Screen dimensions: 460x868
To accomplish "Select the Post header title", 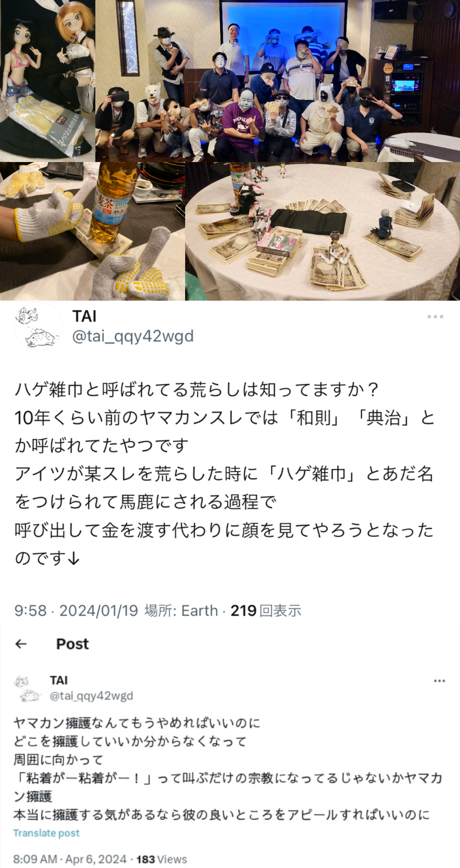I will point(72,644).
